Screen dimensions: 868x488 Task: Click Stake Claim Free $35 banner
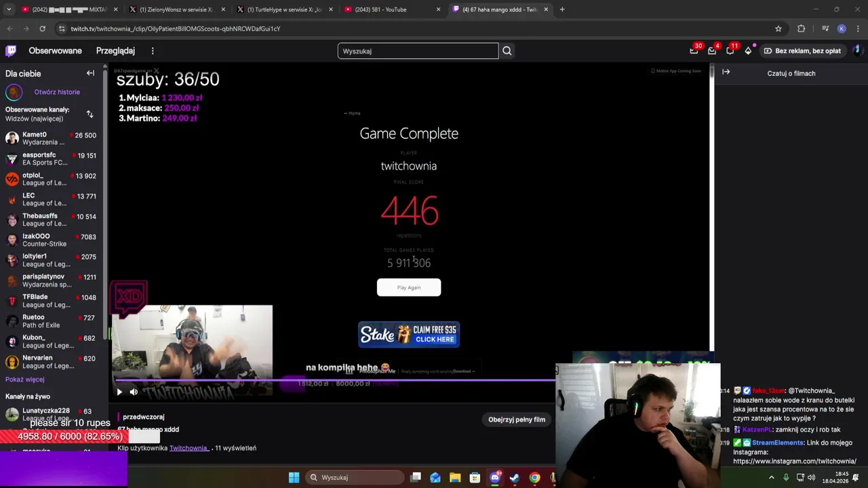pos(409,335)
